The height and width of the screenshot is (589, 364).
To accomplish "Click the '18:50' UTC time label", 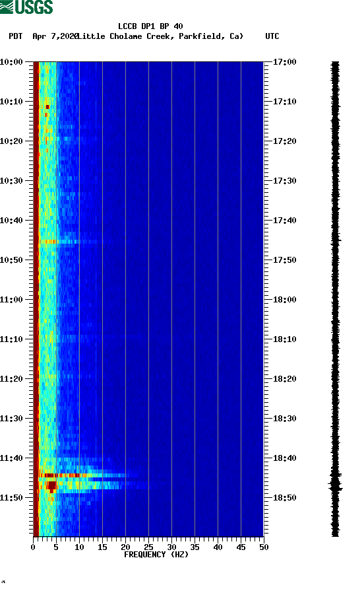I will [284, 498].
